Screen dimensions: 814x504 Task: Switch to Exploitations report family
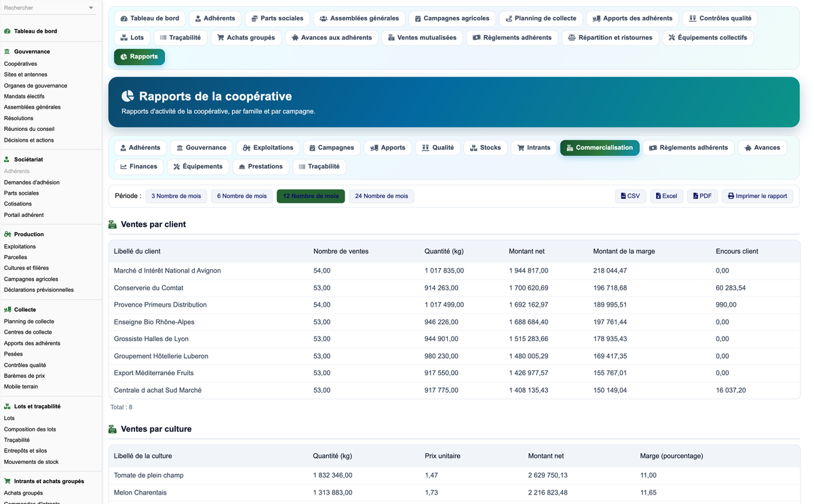[268, 148]
